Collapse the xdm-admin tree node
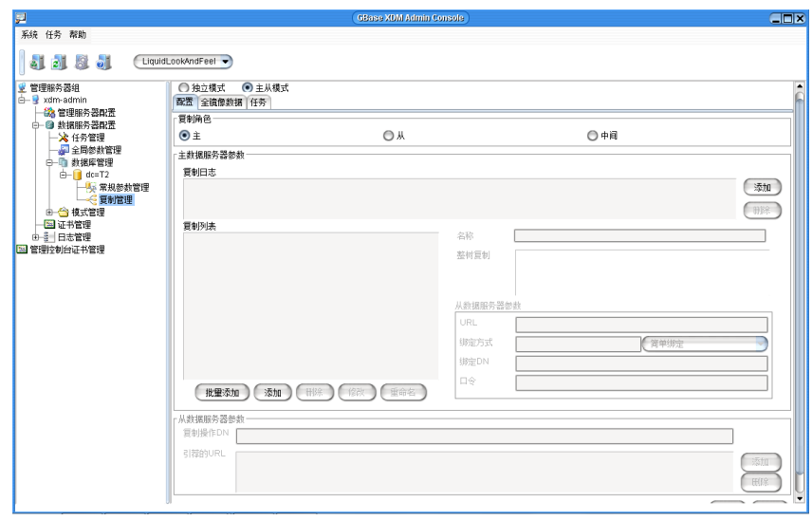This screenshot has height=521, width=812. [22, 100]
